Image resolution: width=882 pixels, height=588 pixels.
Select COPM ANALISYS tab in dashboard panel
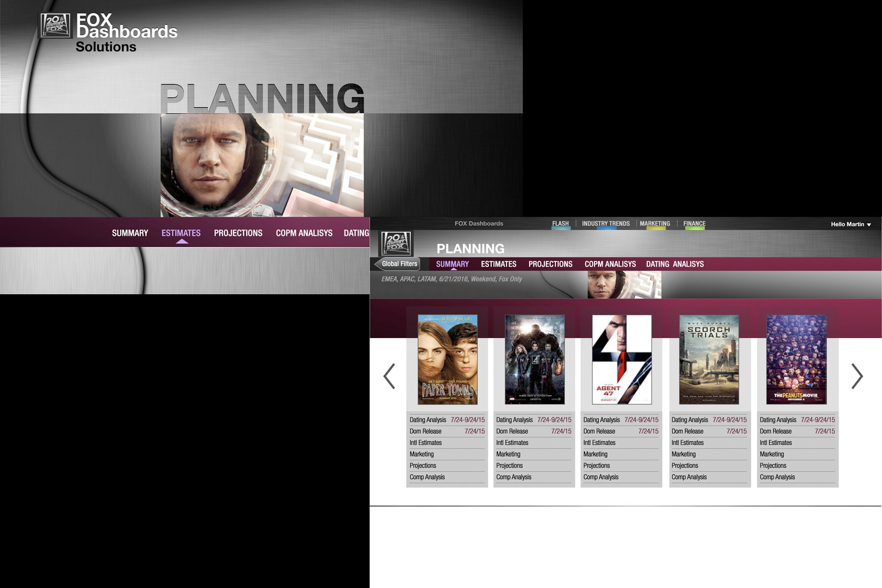[610, 264]
